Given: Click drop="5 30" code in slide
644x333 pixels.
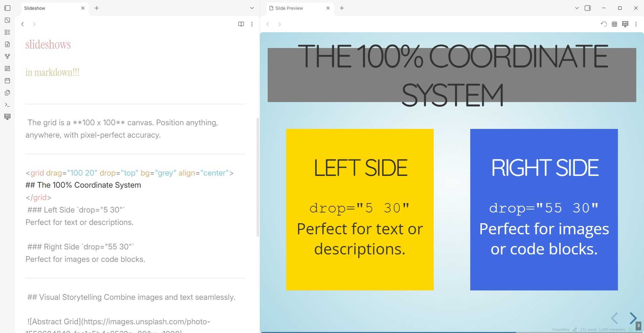Looking at the screenshot, I should point(360,208).
